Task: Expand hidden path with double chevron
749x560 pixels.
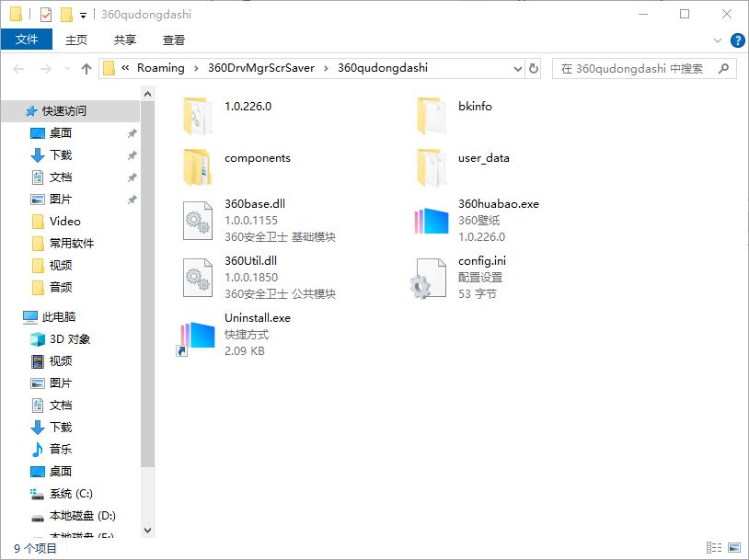Action: click(x=125, y=68)
